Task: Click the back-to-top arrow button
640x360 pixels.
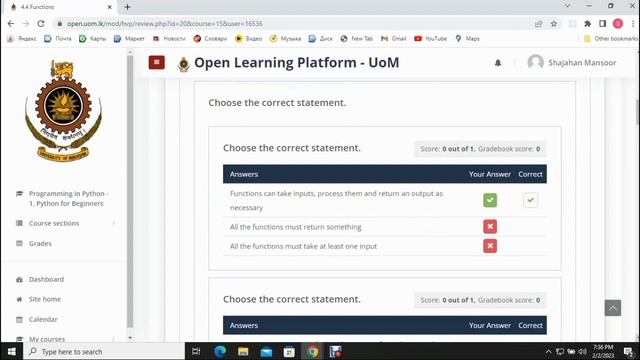Action: [x=613, y=308]
